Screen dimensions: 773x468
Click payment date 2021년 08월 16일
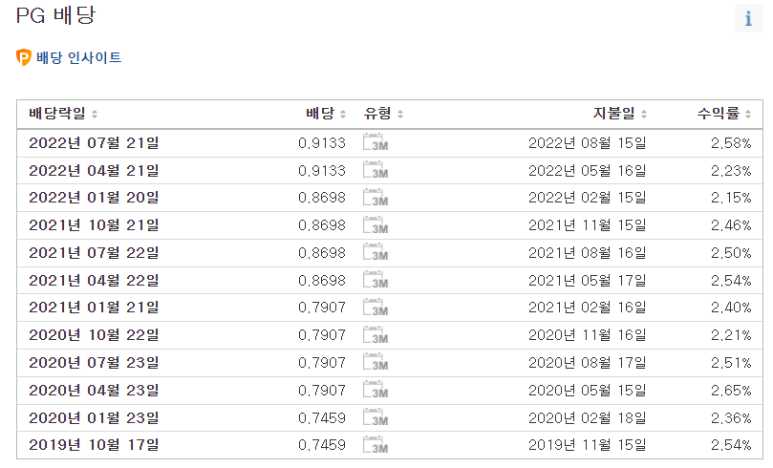point(587,253)
